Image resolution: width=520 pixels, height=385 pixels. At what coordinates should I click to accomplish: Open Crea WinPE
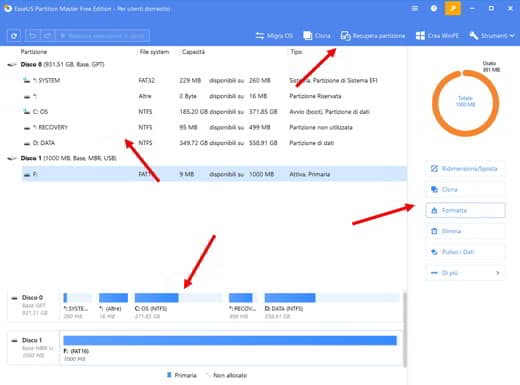click(437, 36)
